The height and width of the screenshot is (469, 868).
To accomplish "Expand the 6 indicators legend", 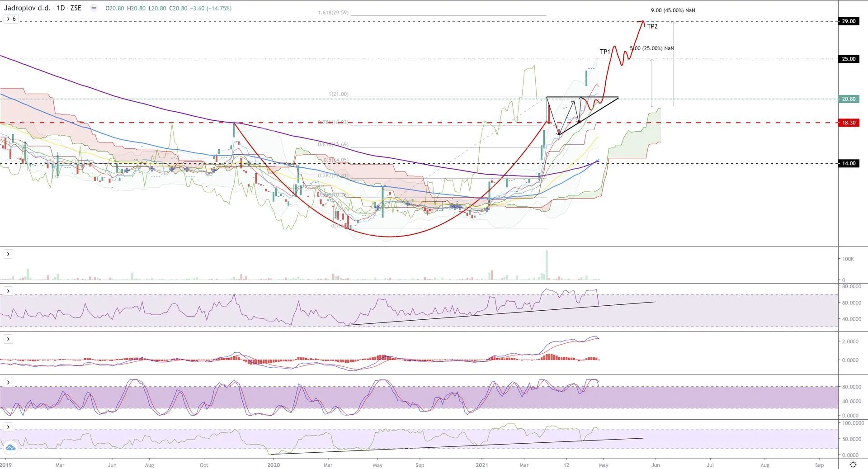I will click(x=11, y=19).
